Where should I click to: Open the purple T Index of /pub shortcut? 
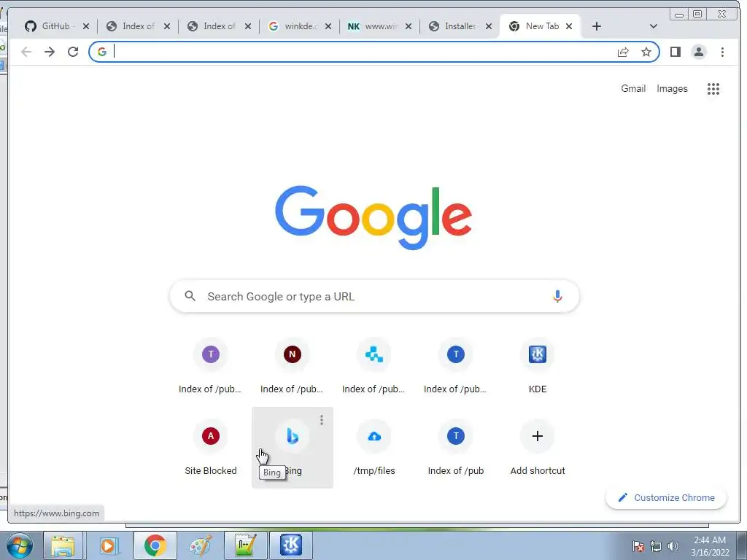point(211,367)
